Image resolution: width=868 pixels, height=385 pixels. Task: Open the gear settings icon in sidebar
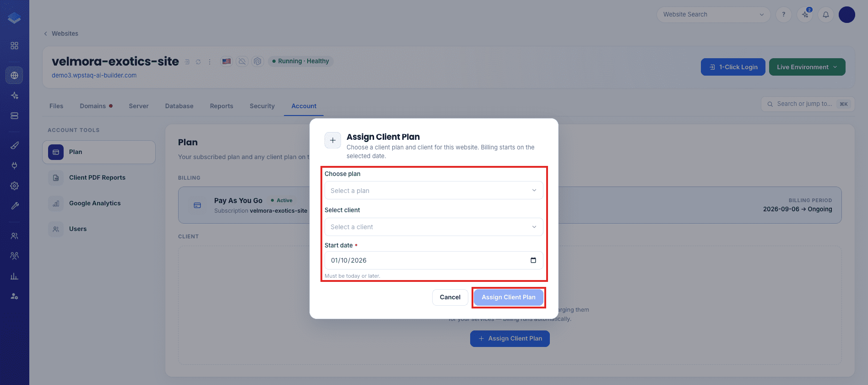[x=15, y=186]
